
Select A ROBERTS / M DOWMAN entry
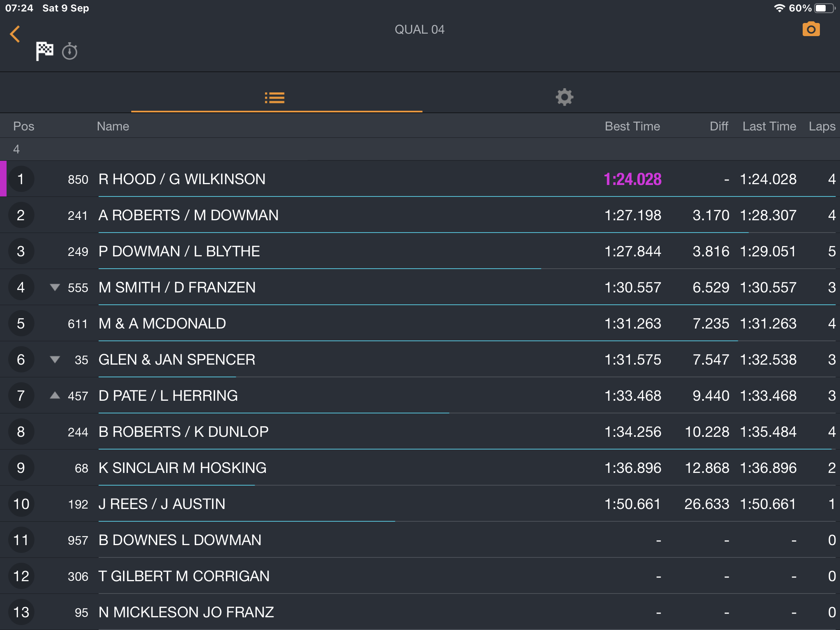click(420, 215)
